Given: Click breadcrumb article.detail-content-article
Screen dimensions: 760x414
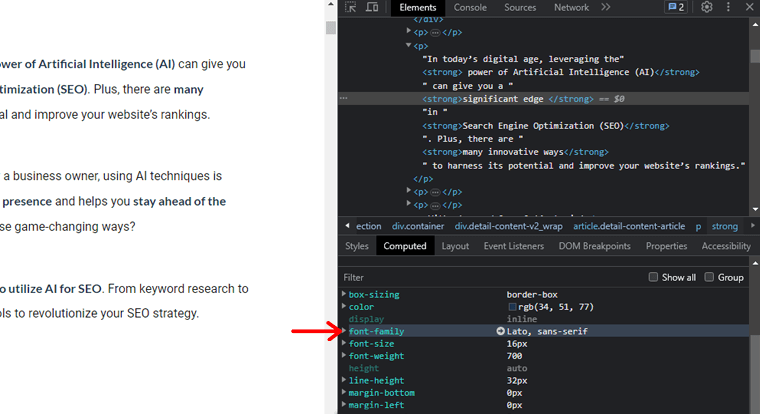Looking at the screenshot, I should [629, 226].
